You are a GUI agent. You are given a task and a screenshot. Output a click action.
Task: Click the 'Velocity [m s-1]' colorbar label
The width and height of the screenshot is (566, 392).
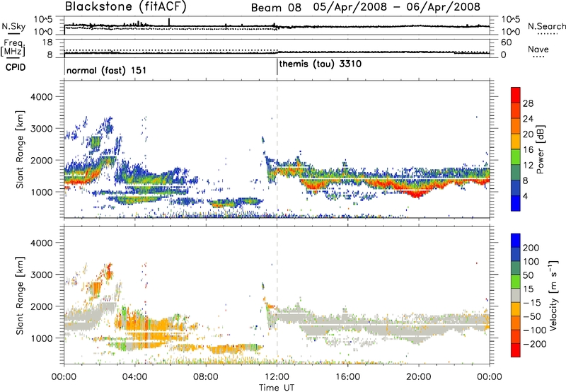(x=553, y=295)
